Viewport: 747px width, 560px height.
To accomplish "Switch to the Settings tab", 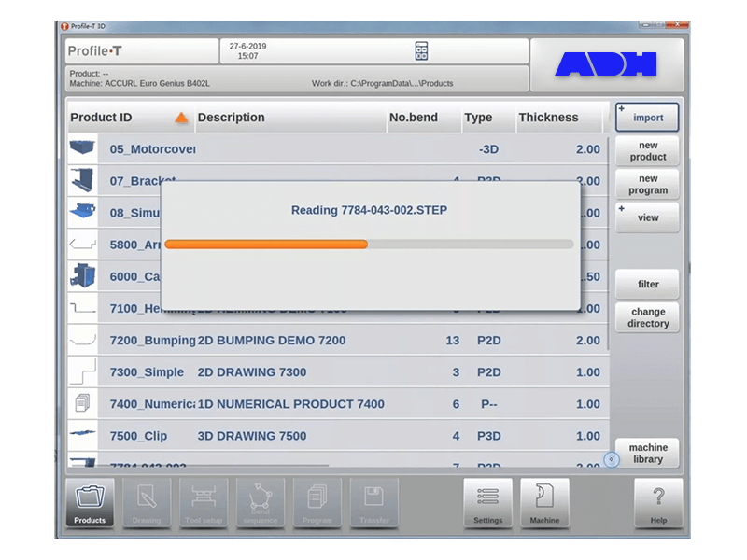I will (488, 502).
